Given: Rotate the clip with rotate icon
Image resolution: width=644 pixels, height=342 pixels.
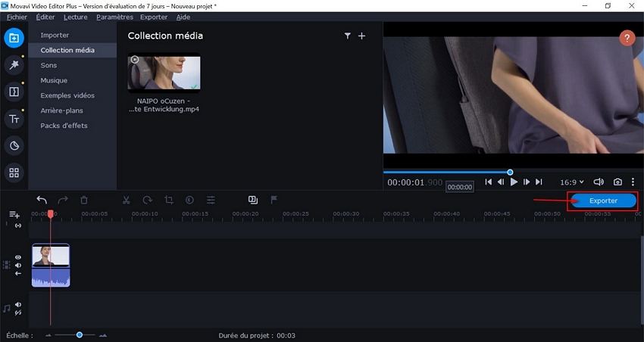Looking at the screenshot, I should (x=148, y=200).
